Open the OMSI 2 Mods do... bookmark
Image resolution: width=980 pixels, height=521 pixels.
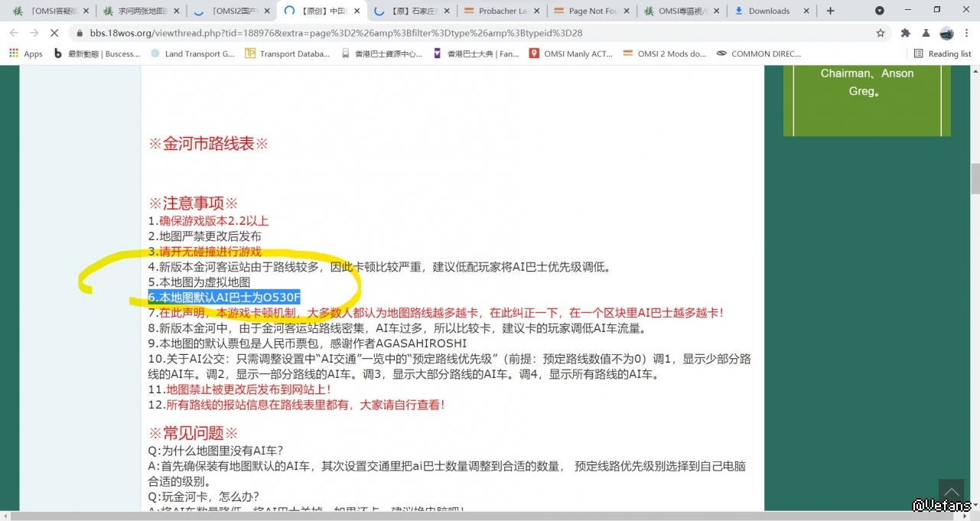point(665,54)
